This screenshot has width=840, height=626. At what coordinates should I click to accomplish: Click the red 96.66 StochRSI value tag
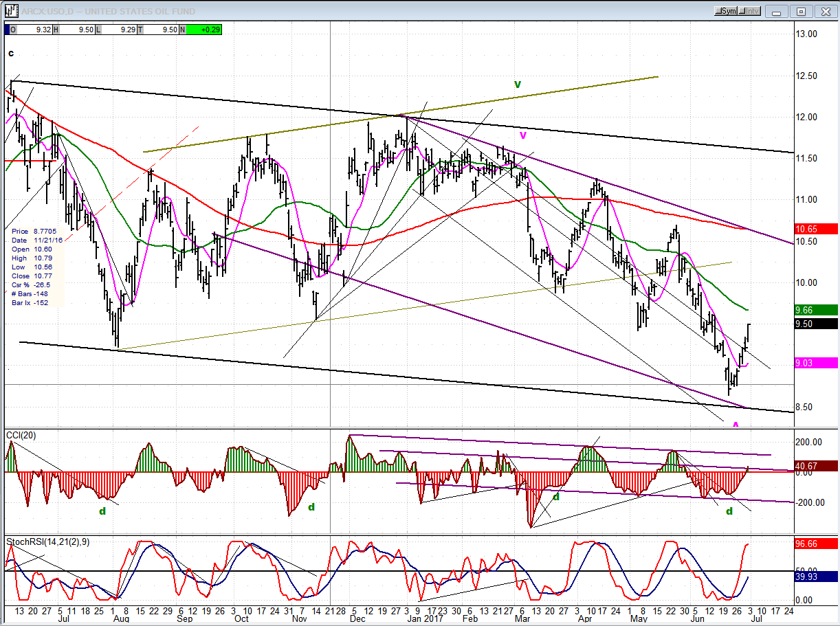tap(816, 543)
